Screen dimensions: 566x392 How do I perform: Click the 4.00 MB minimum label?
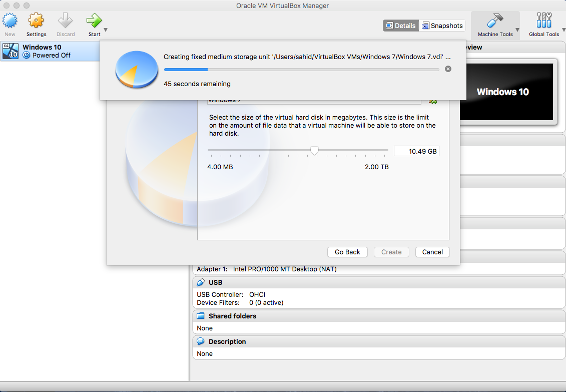tap(220, 167)
